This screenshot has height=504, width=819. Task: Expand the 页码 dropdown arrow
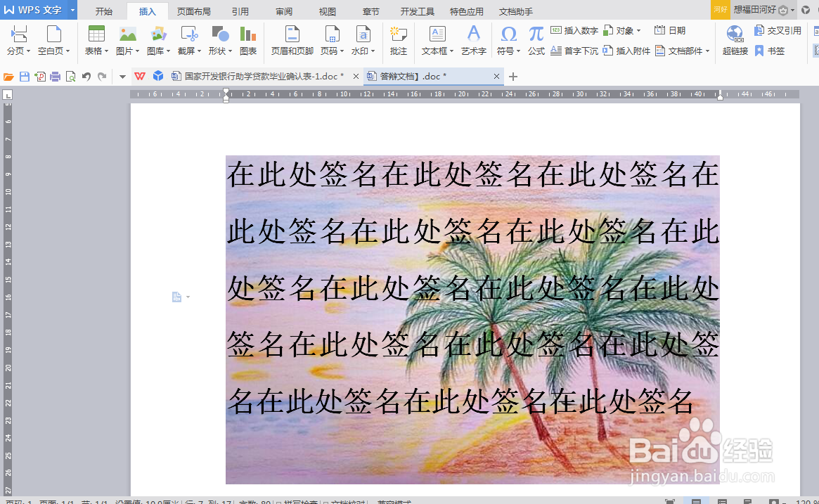point(342,51)
